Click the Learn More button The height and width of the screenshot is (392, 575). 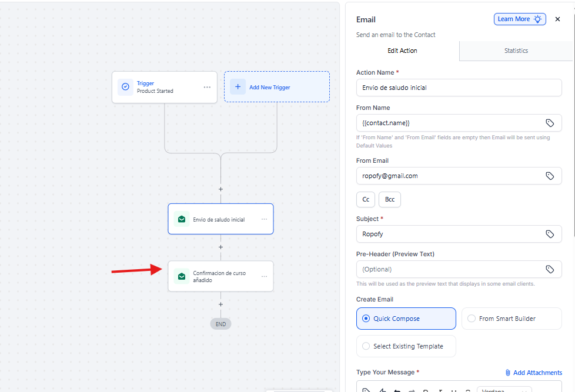click(520, 19)
